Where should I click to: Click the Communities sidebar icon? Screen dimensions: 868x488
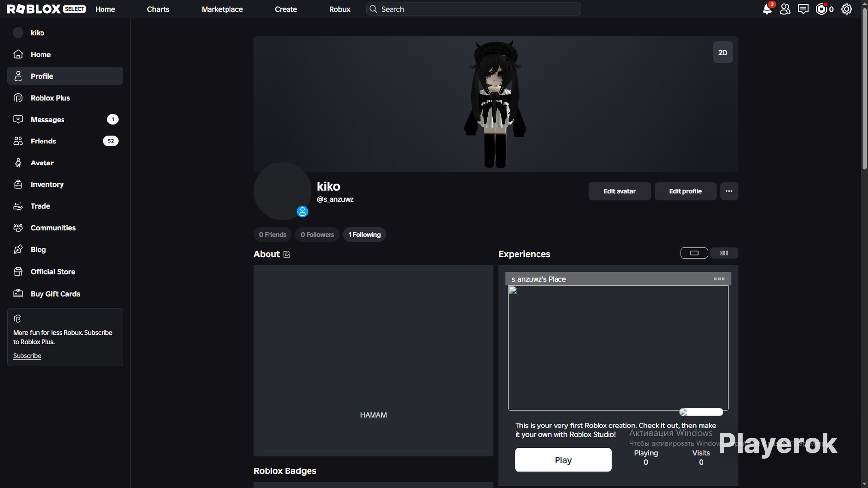[18, 228]
